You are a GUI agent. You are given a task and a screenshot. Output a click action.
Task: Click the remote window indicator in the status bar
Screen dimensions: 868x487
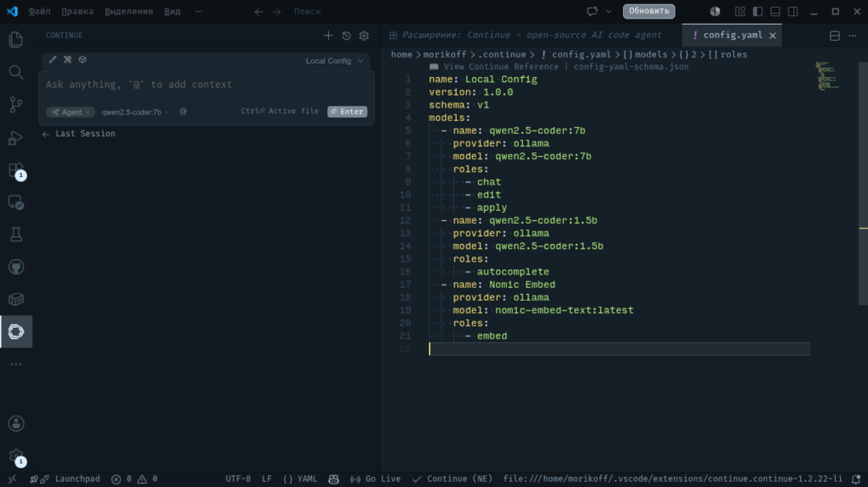[x=12, y=479]
